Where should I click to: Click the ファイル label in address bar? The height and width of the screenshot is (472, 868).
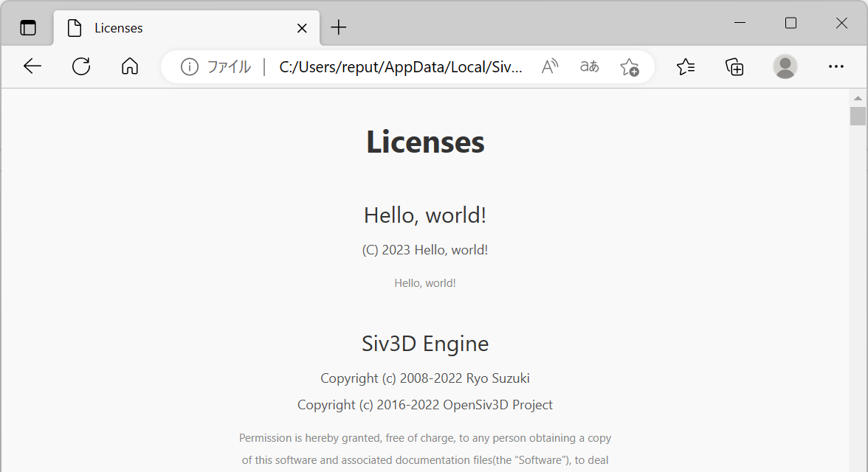coord(229,67)
